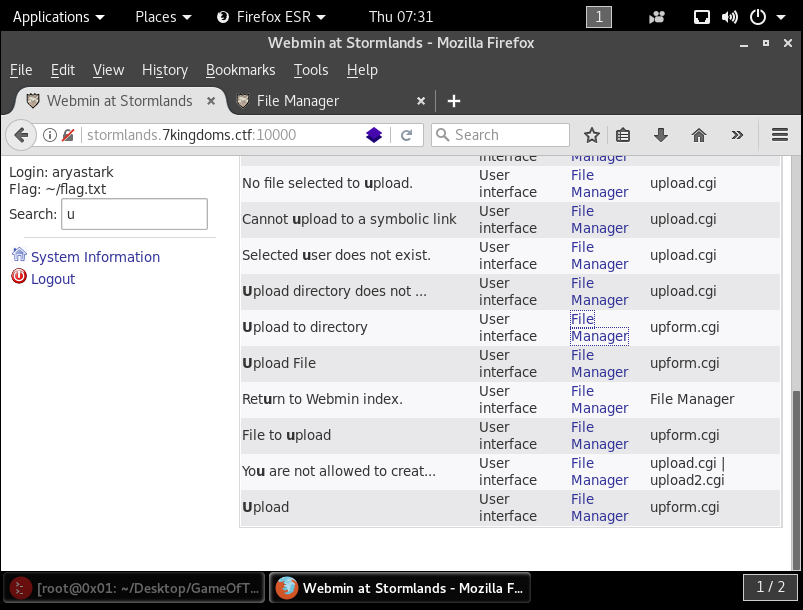803x610 pixels.
Task: Open File Manager link in Return to Webmin index row
Action: [x=599, y=399]
